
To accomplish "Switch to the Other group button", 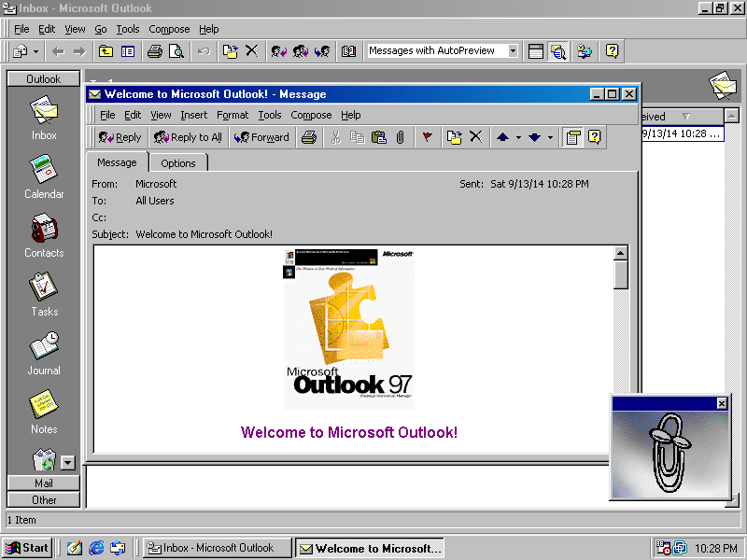I will point(43,500).
